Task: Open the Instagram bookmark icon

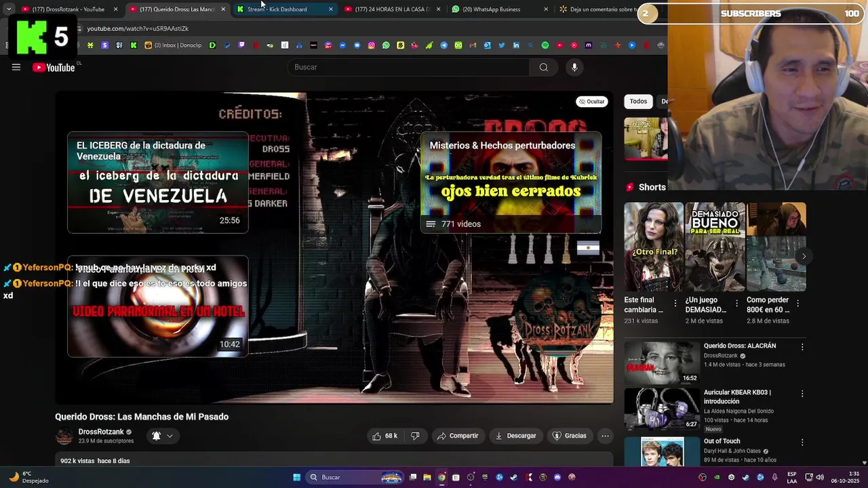Action: pyautogui.click(x=372, y=45)
